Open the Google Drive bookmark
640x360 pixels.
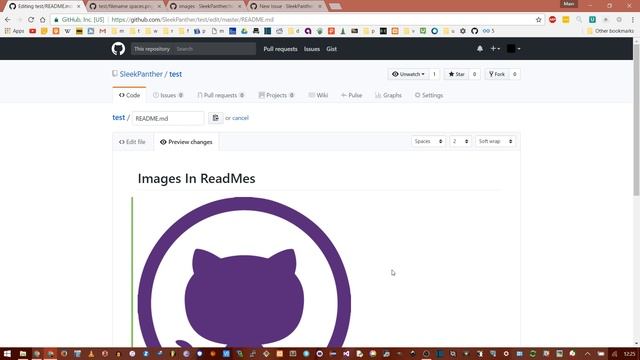pos(244,31)
